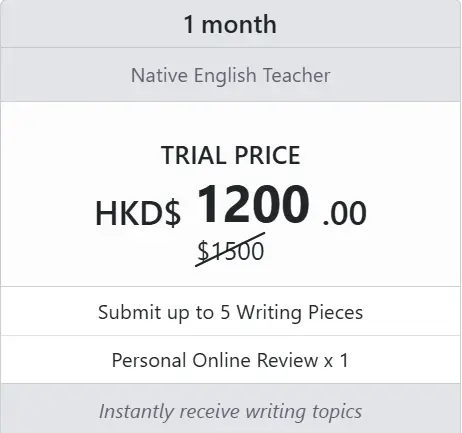Click the words "Writing Pieces"

pos(300,313)
